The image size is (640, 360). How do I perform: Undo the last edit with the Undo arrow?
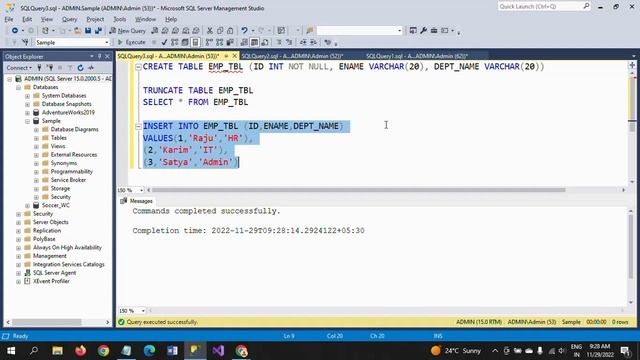244,31
